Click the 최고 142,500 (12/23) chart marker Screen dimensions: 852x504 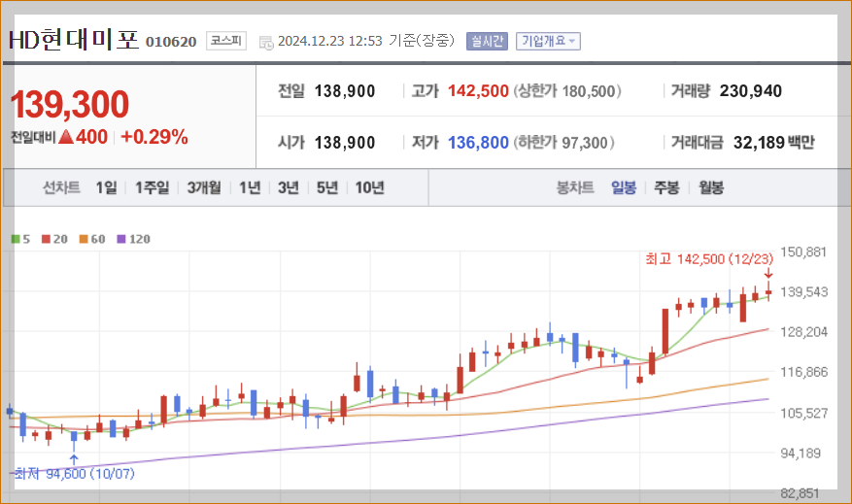coord(709,259)
